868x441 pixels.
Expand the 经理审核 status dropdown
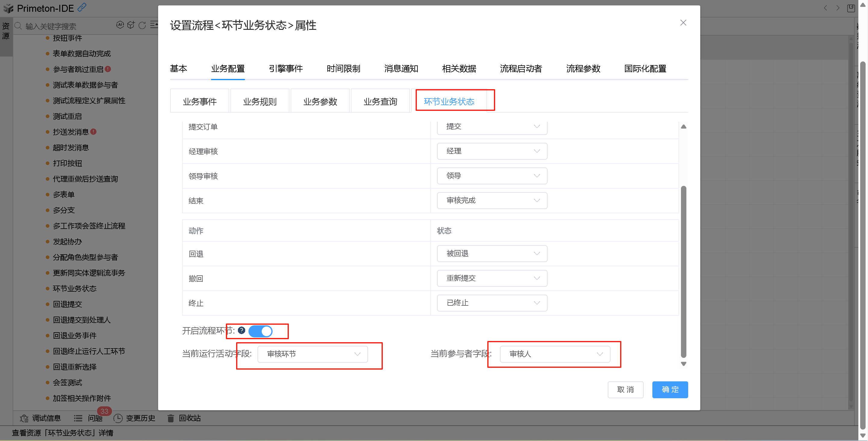(492, 151)
